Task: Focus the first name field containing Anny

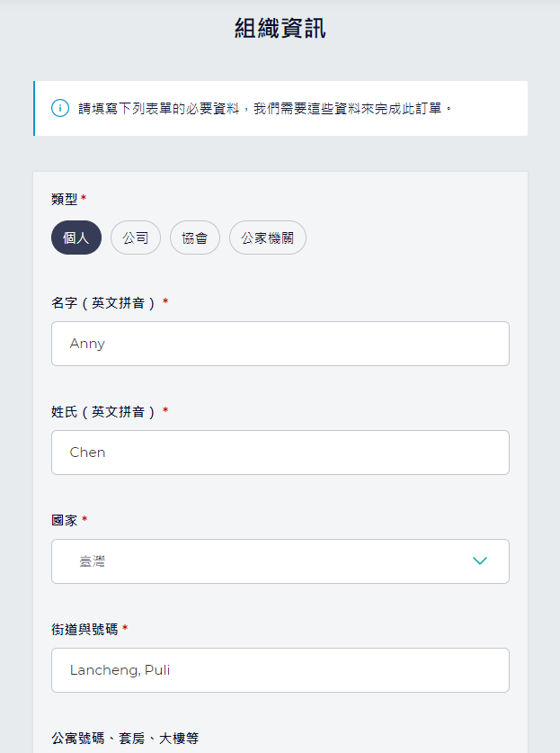Action: [x=280, y=344]
